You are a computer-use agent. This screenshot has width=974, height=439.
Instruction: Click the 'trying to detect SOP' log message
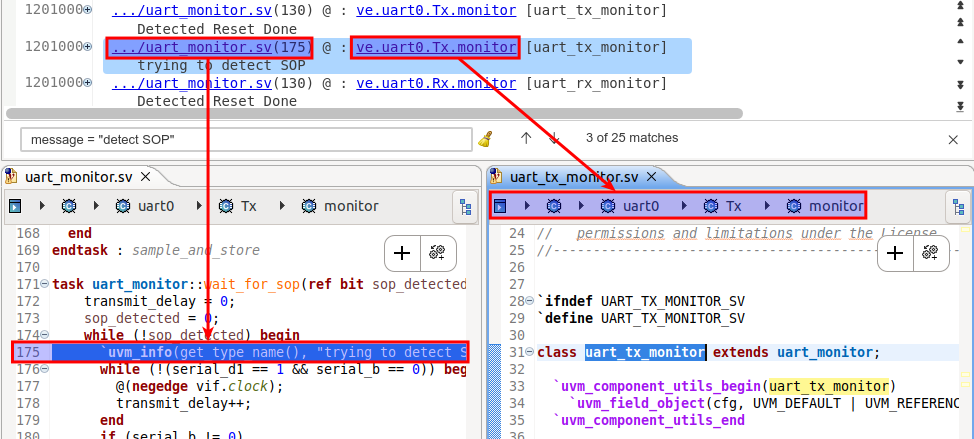pos(221,66)
